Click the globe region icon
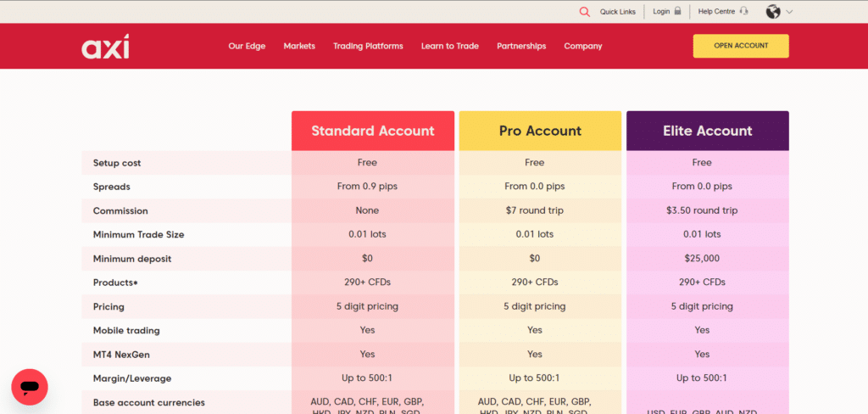Viewport: 868px width, 414px height. [x=773, y=12]
